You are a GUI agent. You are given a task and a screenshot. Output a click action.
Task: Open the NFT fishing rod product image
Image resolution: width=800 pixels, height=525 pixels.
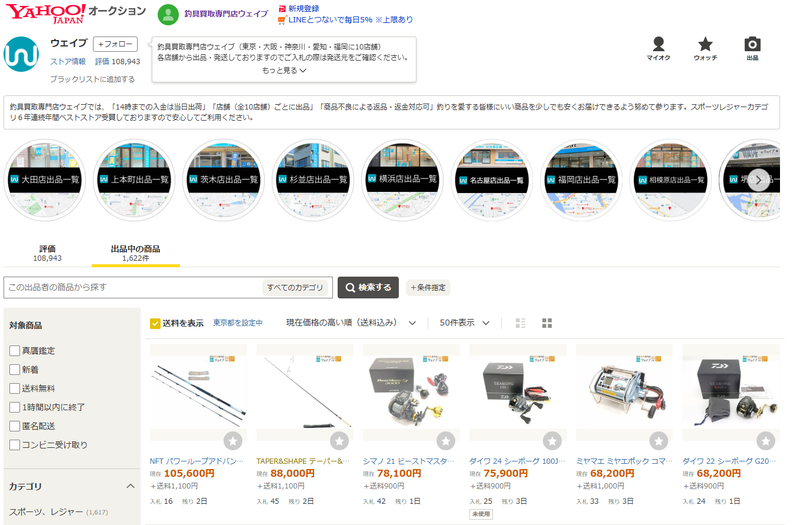tap(198, 392)
